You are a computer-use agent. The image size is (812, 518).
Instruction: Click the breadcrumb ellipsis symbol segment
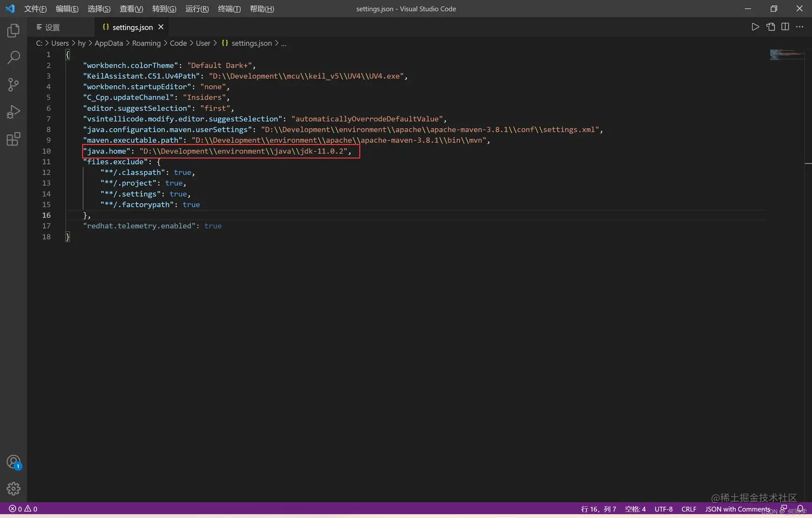[x=284, y=43]
